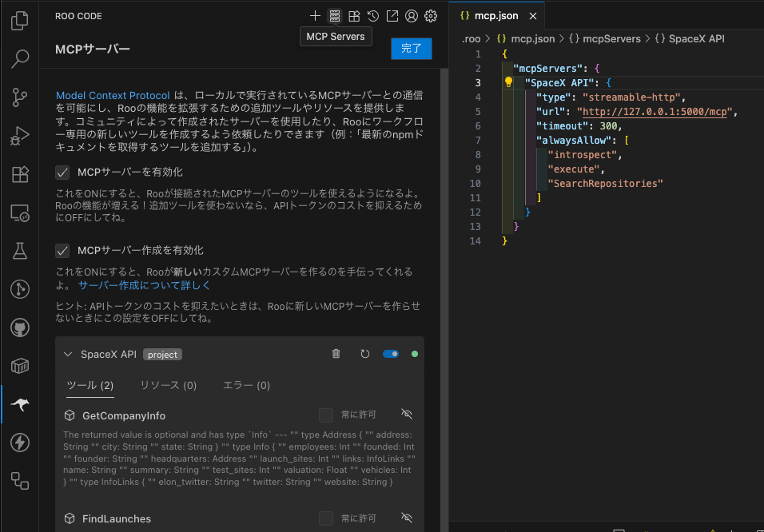Close the mcp.json editor tab
The height and width of the screenshot is (532, 764).
533,16
